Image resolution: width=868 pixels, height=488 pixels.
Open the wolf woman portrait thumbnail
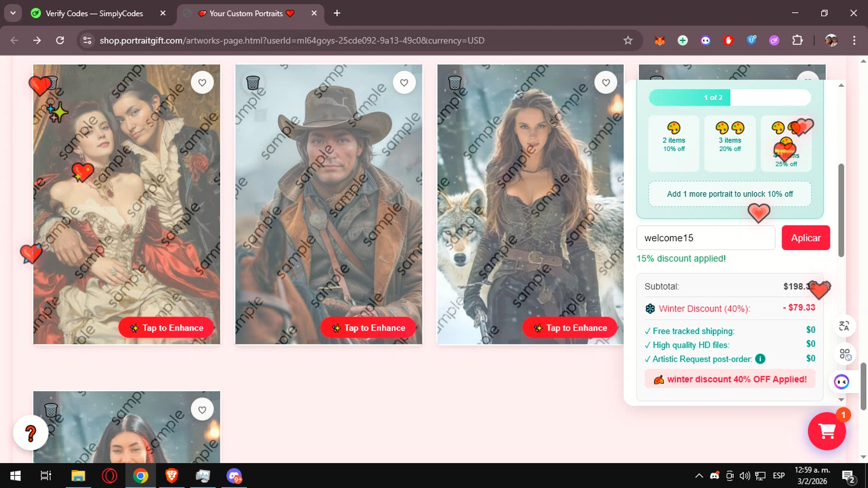[x=531, y=204]
